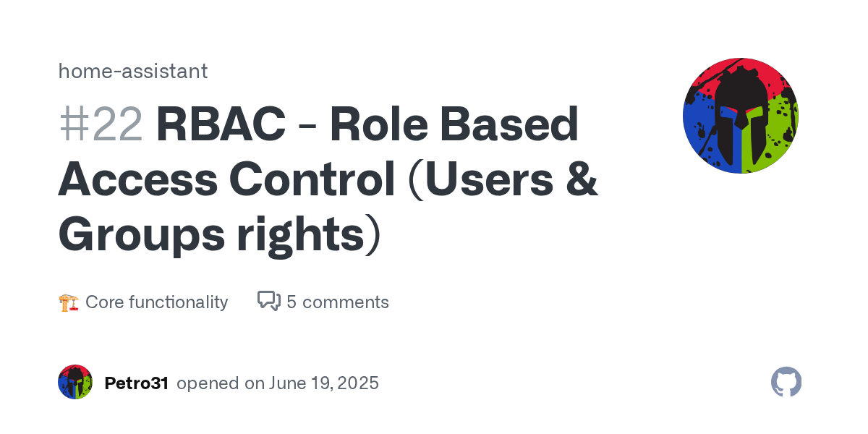Open the large Spartan helmet avatar

click(x=740, y=116)
